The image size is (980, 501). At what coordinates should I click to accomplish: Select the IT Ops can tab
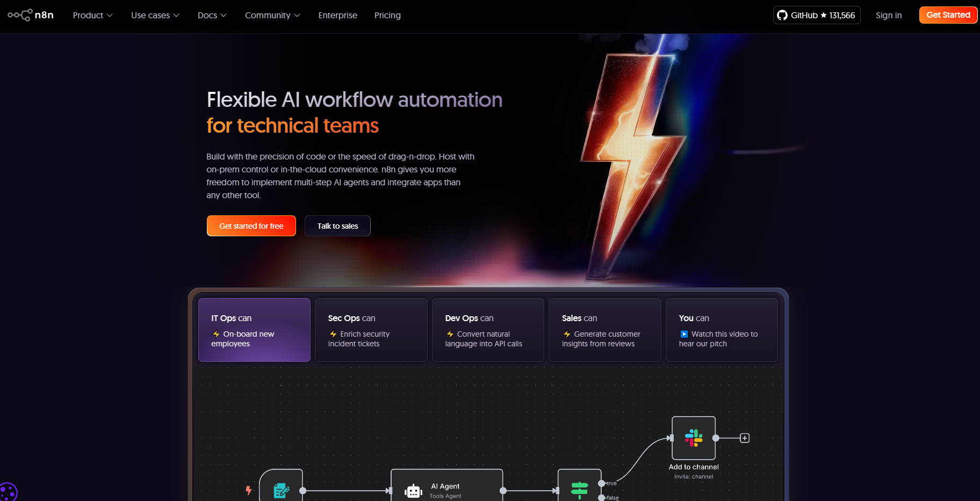[x=254, y=330]
